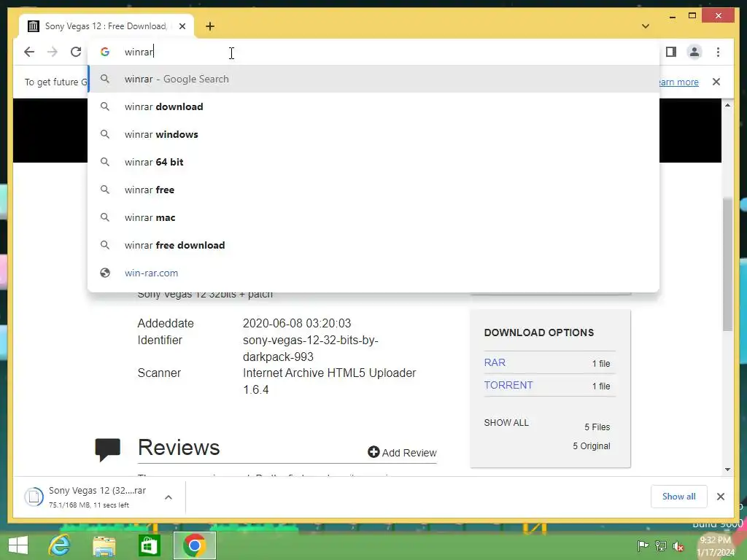The height and width of the screenshot is (560, 747).
Task: Click the Identifier value sony-vegas-12-32-bits-by-darkpack-993
Action: point(311,349)
